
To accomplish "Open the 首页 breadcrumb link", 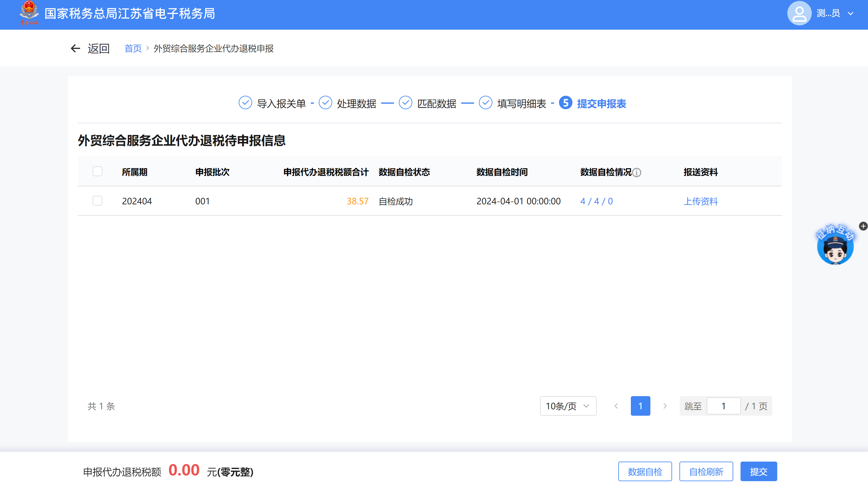I will pos(133,49).
